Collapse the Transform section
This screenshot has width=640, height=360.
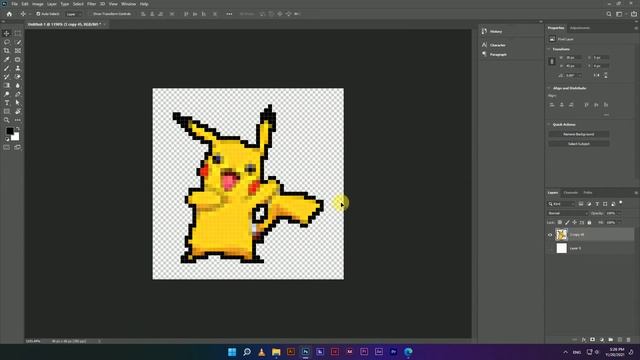[548, 49]
